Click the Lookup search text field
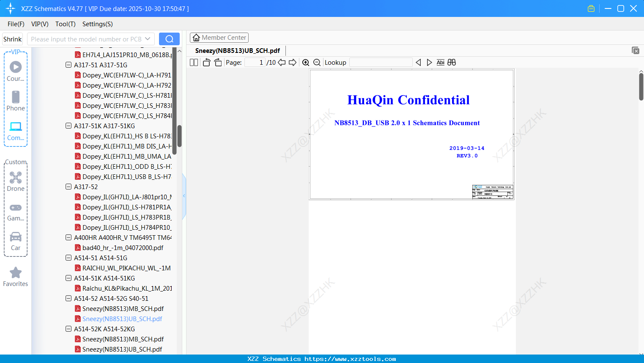Viewport: 644px width, 363px height. 381,63
